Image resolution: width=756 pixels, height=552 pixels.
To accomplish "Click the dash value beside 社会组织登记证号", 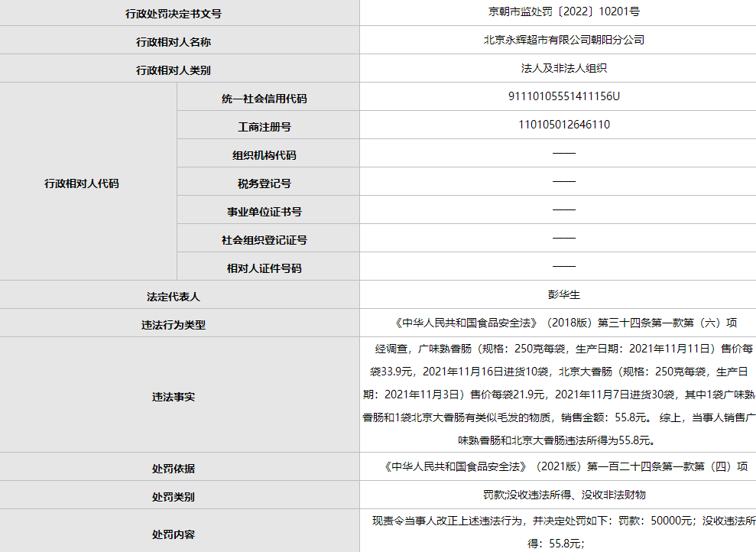I will point(564,239).
